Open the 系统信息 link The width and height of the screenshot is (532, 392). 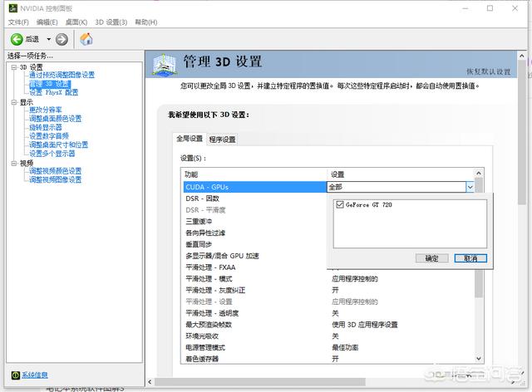[34, 375]
